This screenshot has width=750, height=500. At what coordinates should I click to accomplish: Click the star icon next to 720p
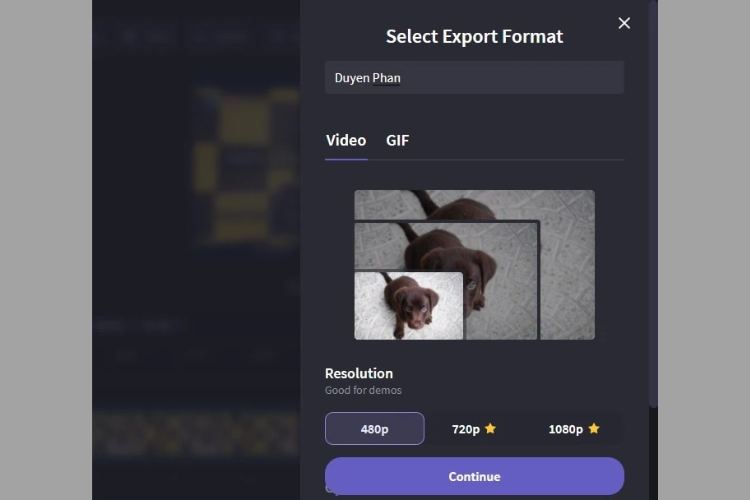point(490,428)
